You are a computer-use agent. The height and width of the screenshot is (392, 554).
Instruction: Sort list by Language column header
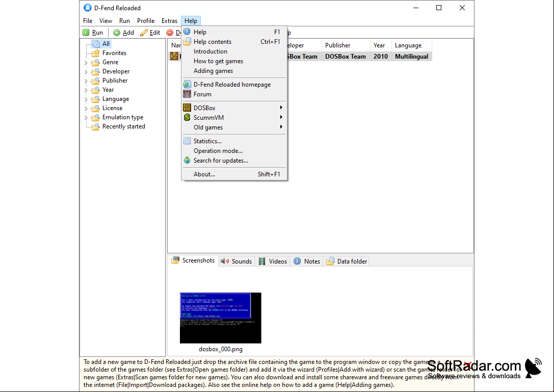(x=412, y=45)
